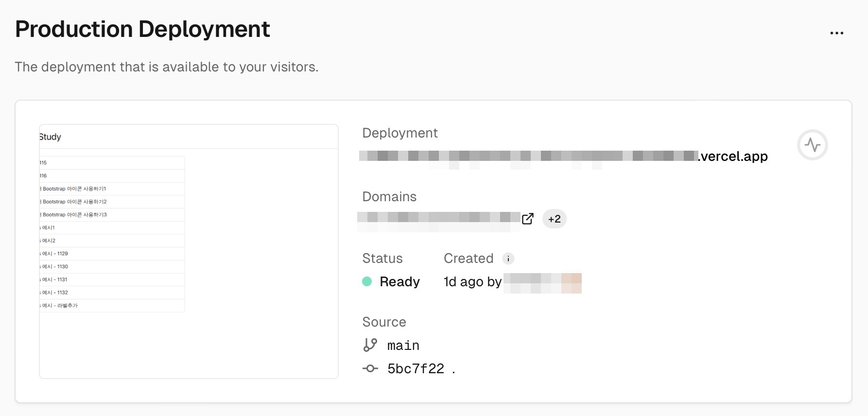The height and width of the screenshot is (416, 868).
Task: Open the .vercel.app deployment URL
Action: [564, 156]
